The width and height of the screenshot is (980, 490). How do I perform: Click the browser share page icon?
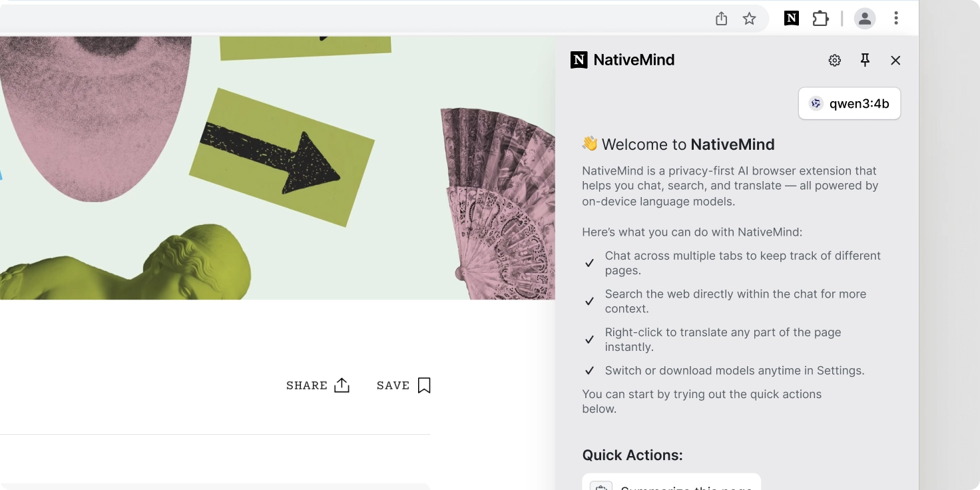[721, 19]
